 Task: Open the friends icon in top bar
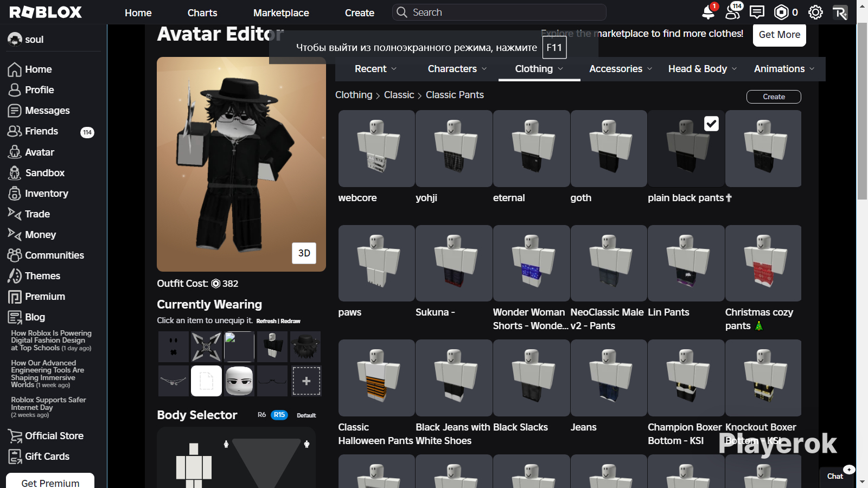coord(733,12)
